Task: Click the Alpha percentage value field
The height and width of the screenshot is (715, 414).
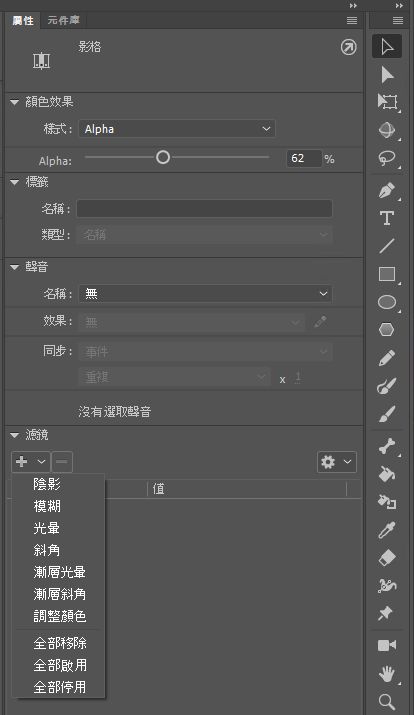Action: point(304,159)
